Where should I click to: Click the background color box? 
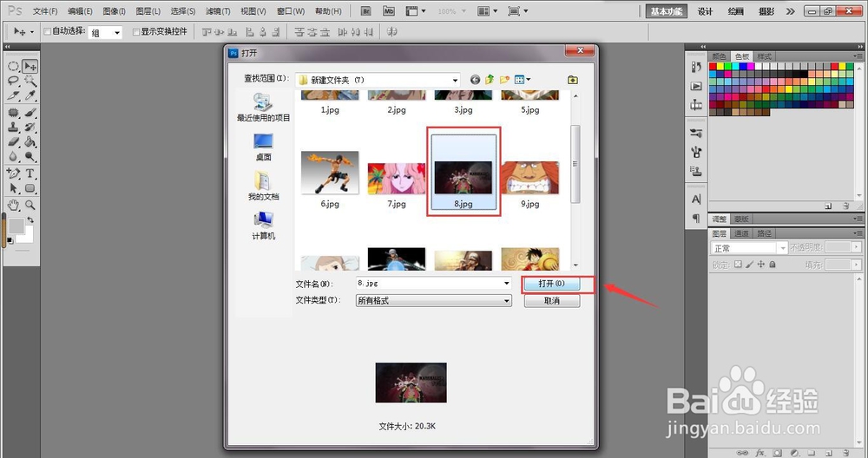[28, 238]
